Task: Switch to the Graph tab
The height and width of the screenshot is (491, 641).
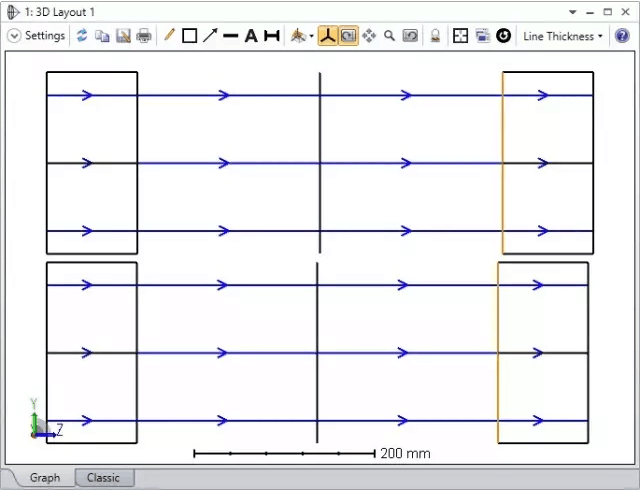Action: pos(45,478)
